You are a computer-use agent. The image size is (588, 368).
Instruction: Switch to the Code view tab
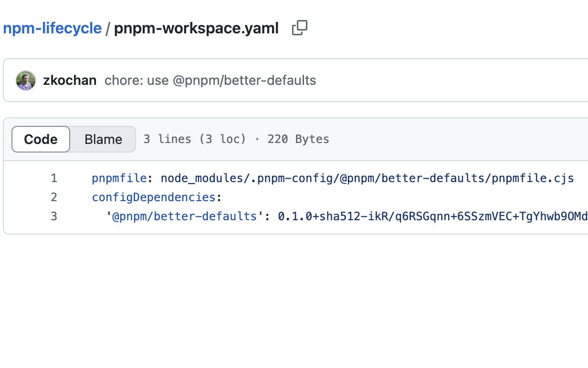[x=41, y=139]
